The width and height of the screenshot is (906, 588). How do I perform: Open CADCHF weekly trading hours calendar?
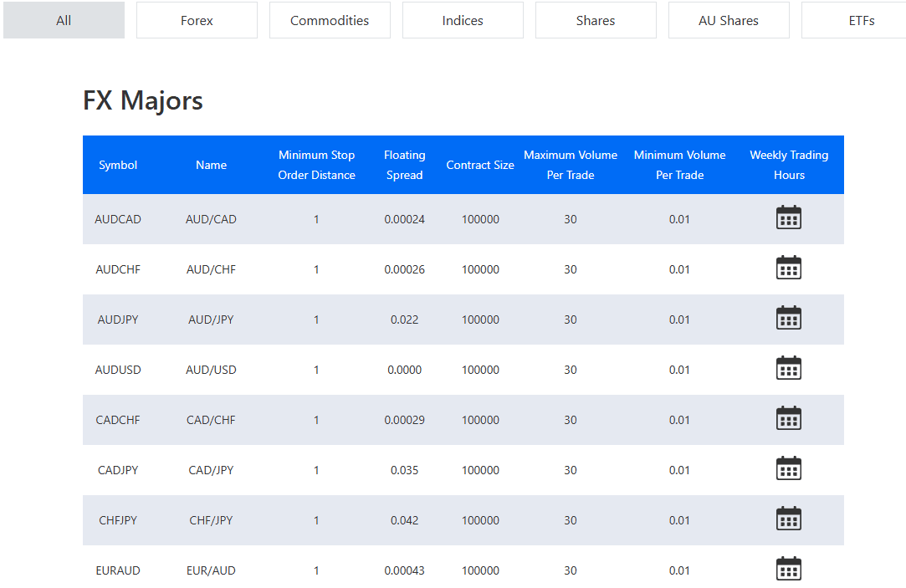788,417
